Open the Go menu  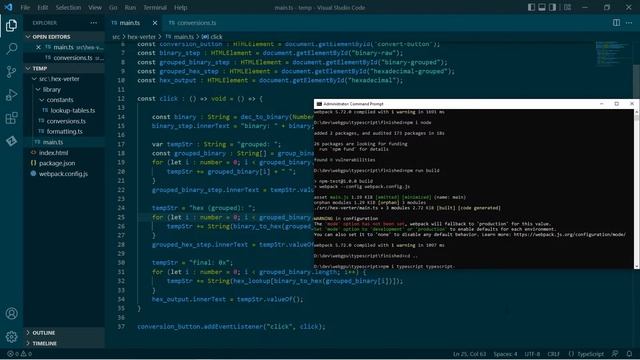[x=113, y=7]
